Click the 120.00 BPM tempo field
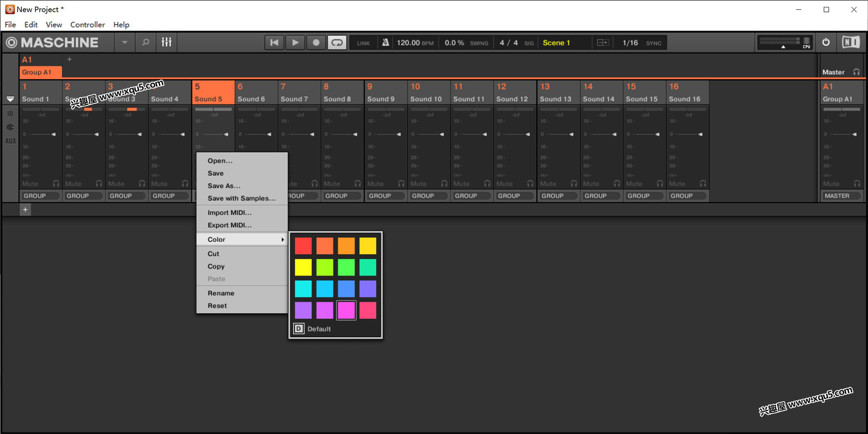This screenshot has height=434, width=868. point(415,42)
